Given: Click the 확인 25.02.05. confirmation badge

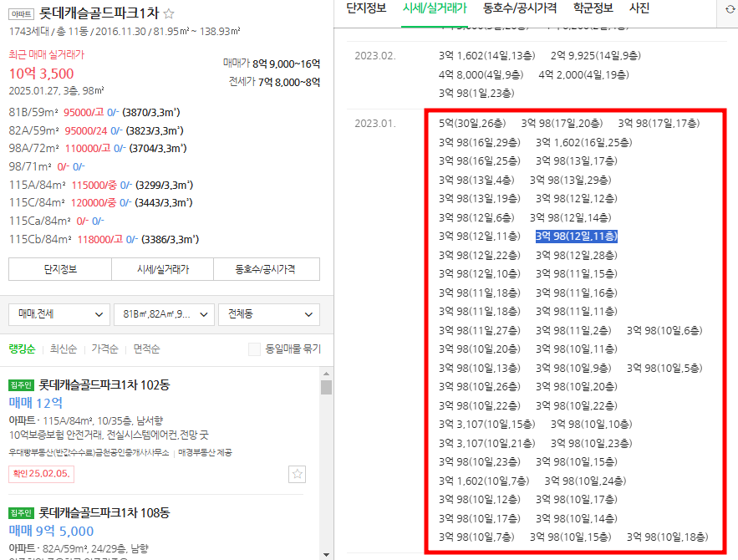Looking at the screenshot, I should pyautogui.click(x=42, y=474).
